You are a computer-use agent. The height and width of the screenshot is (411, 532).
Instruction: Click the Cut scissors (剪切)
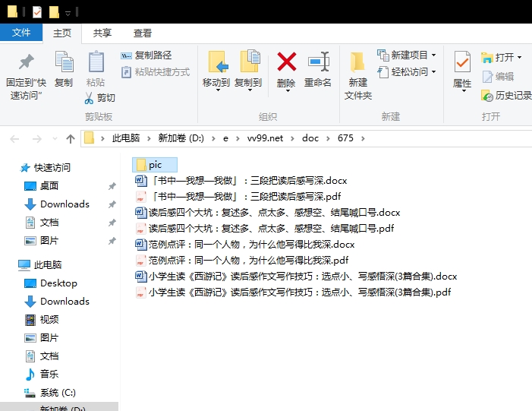(99, 98)
